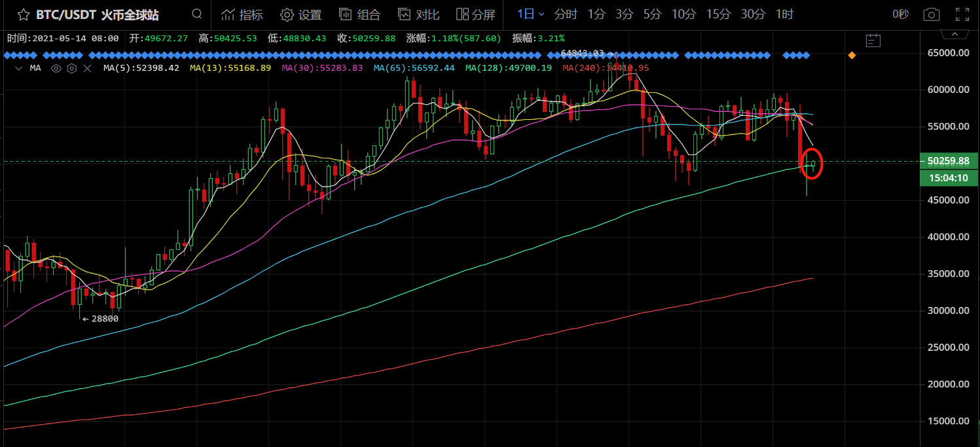The width and height of the screenshot is (980, 447).
Task: Open chart 设置 settings gear
Action: [300, 14]
